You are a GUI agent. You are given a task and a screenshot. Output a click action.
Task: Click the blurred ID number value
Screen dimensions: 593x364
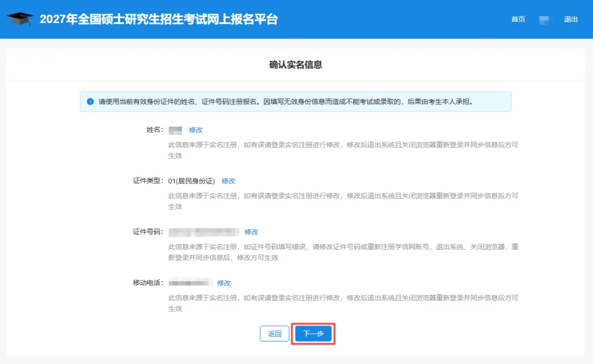pos(204,232)
